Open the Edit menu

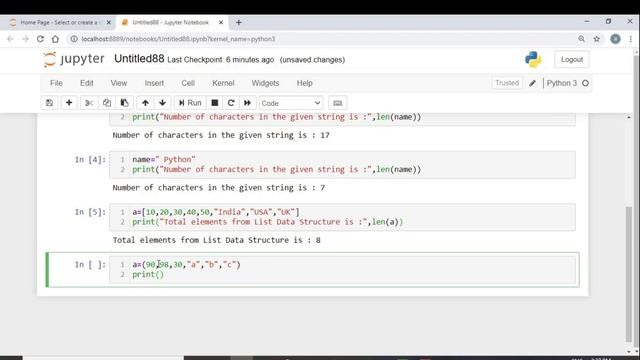point(87,83)
